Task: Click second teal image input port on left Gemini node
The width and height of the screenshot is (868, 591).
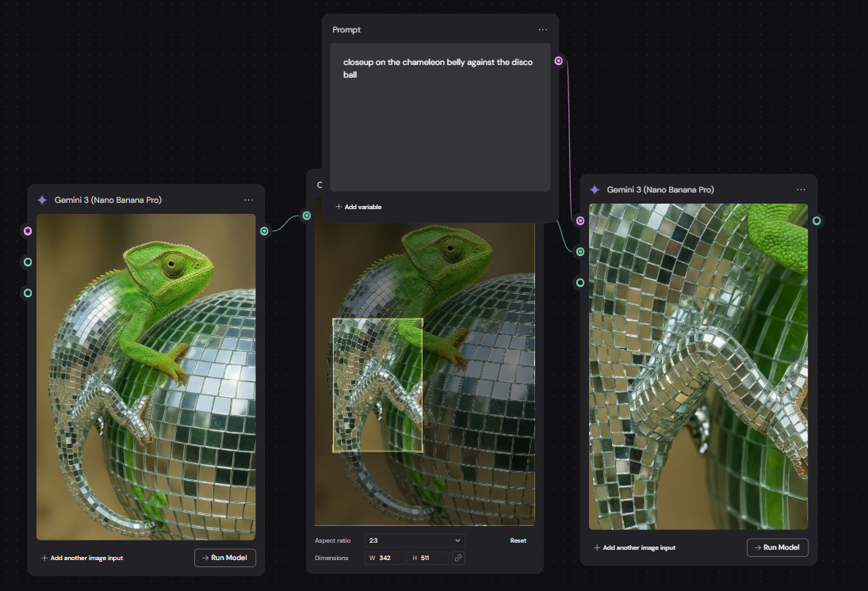Action: pos(28,293)
